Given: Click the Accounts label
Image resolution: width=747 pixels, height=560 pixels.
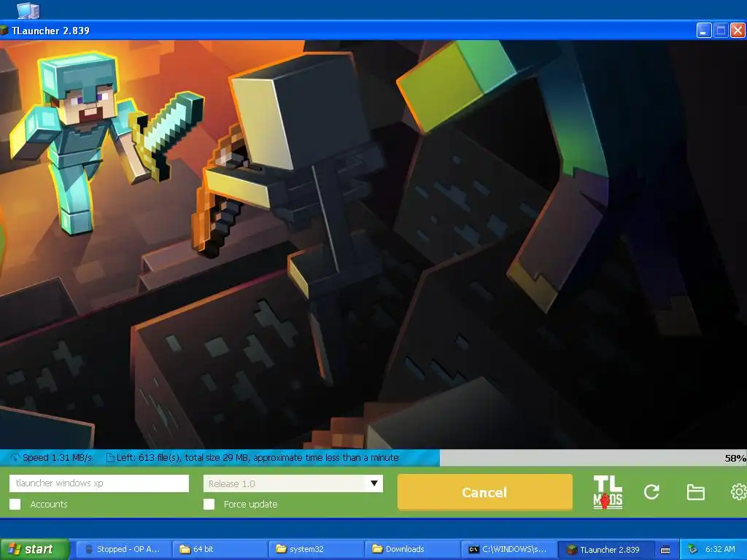Looking at the screenshot, I should pyautogui.click(x=49, y=505).
